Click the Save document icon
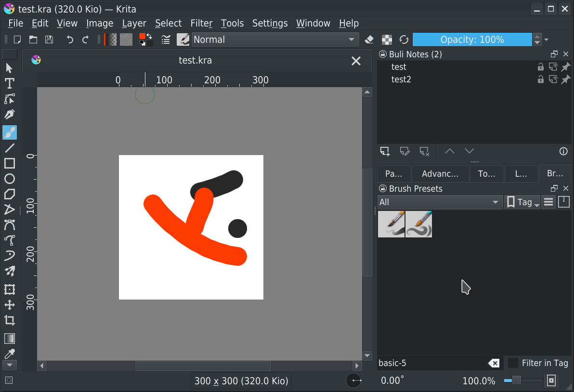Screen dimensions: 574x392 coord(49,40)
